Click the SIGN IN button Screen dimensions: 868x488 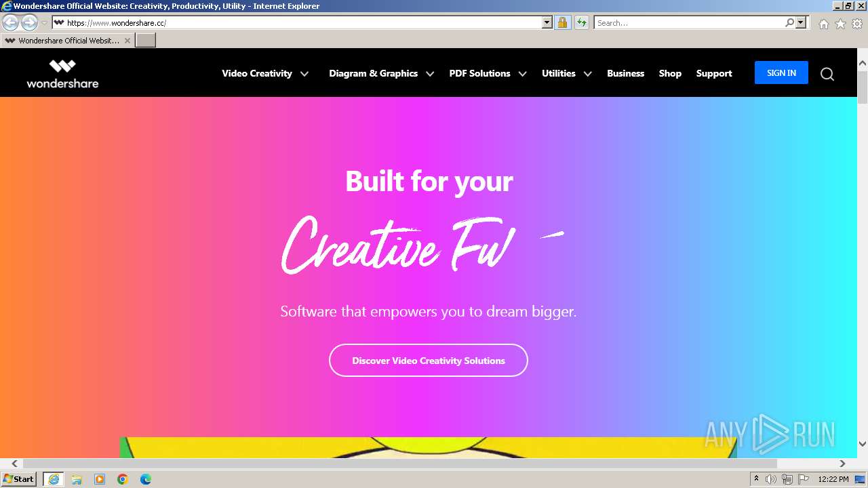click(x=781, y=73)
